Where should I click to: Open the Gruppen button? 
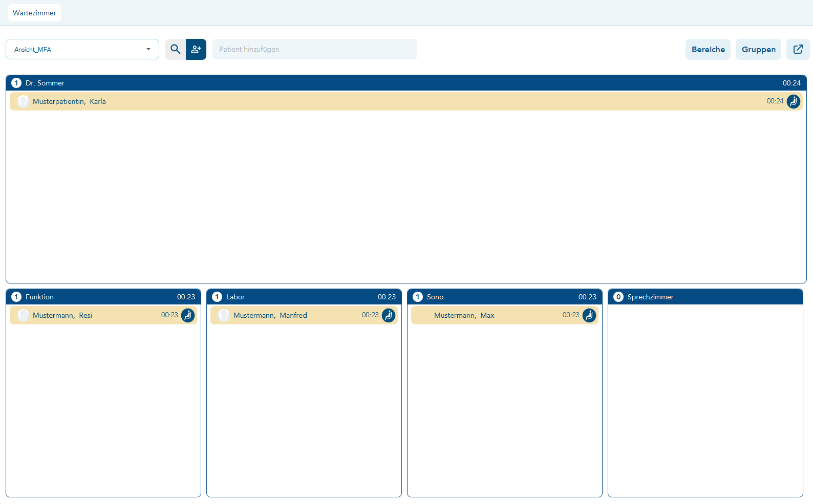[x=758, y=49]
